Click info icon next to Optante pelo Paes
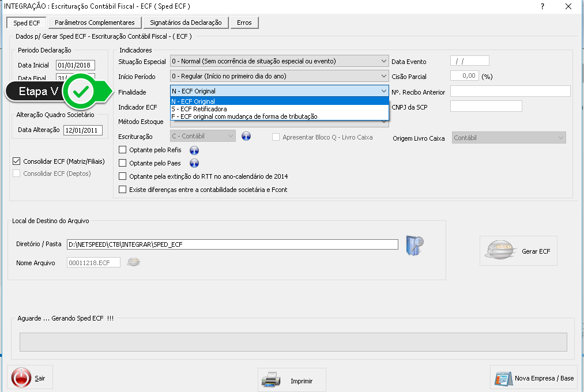This screenshot has width=584, height=392. 194,163
